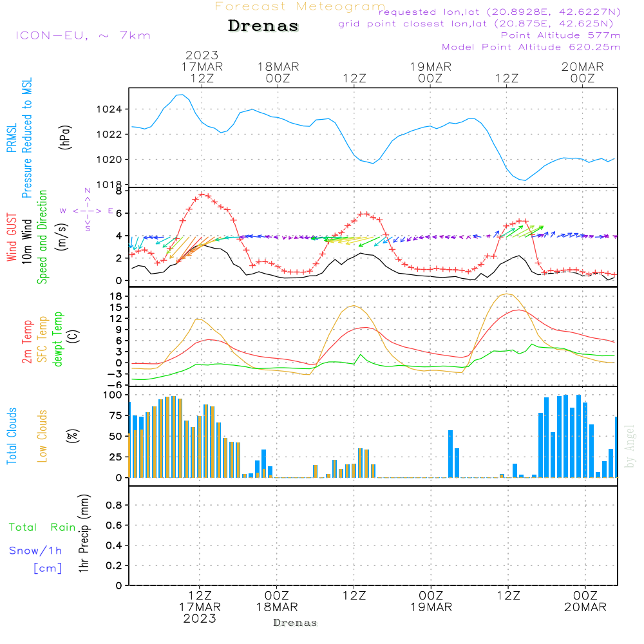
Task: Click the "00Z 18MAR" label on the lower time axis
Action: pyautogui.click(x=277, y=601)
